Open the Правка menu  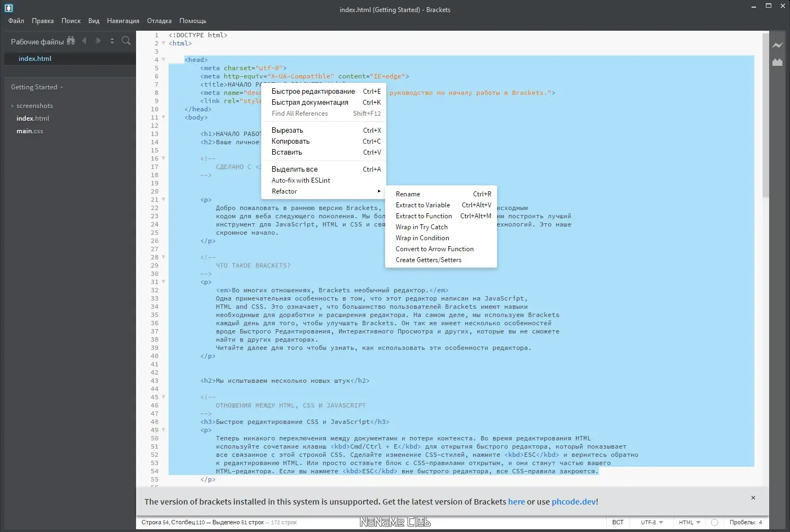(43, 21)
